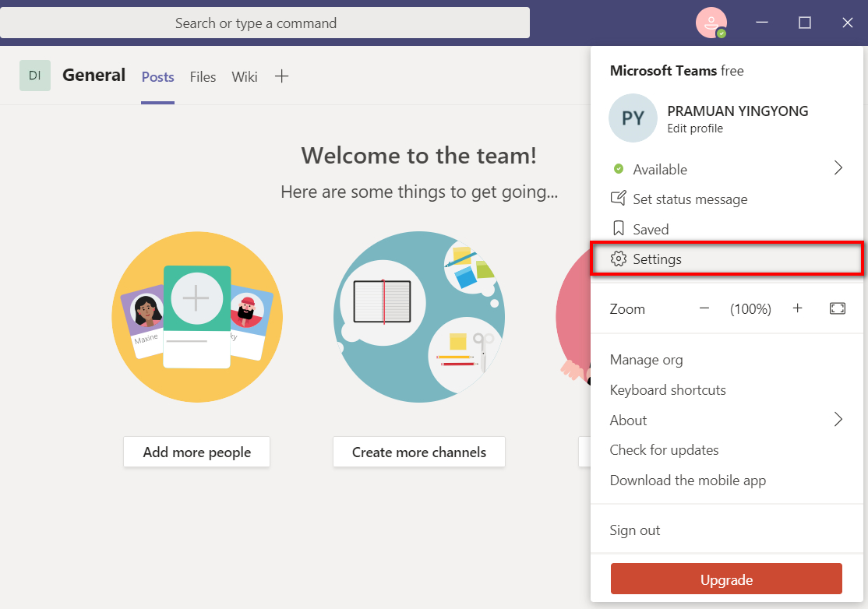This screenshot has width=868, height=609.
Task: Click the Saved bookmark icon
Action: pos(619,229)
